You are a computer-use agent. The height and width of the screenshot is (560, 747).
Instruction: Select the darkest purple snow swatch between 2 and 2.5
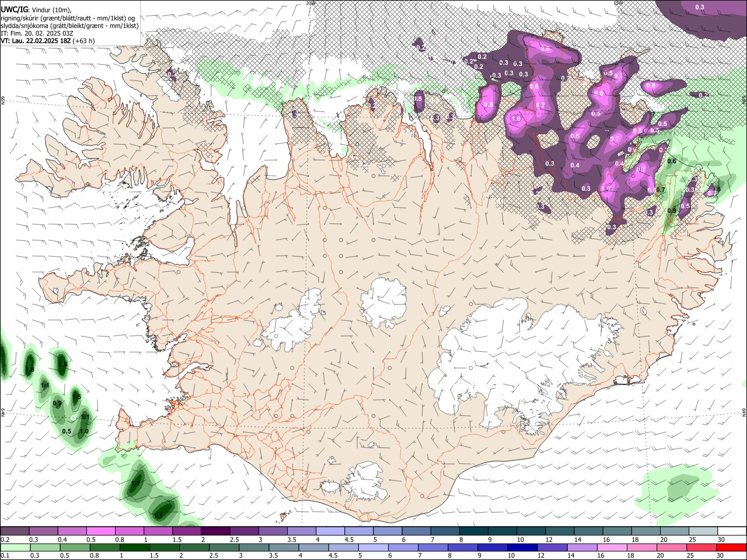point(215,531)
